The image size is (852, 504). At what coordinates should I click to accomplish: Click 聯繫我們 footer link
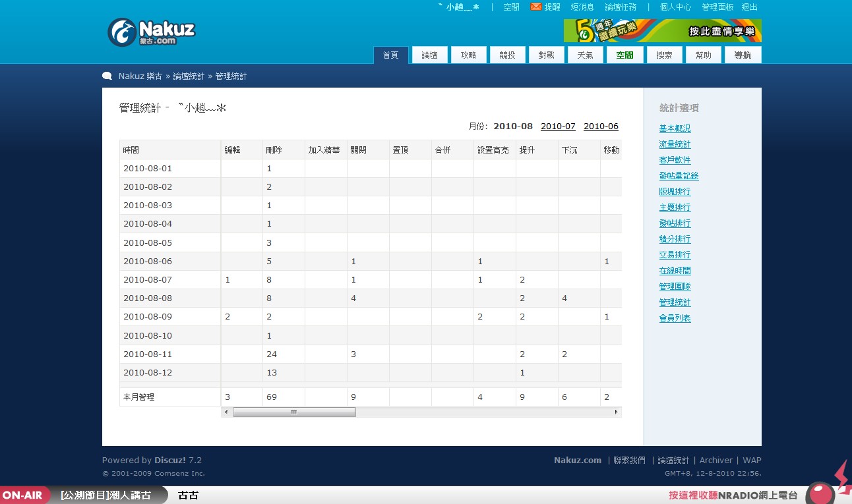pos(629,461)
